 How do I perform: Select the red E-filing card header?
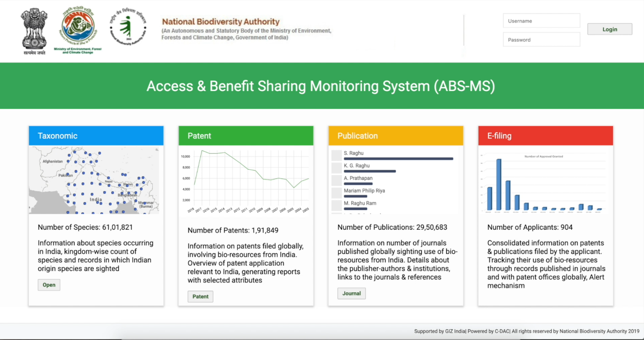[x=545, y=136]
